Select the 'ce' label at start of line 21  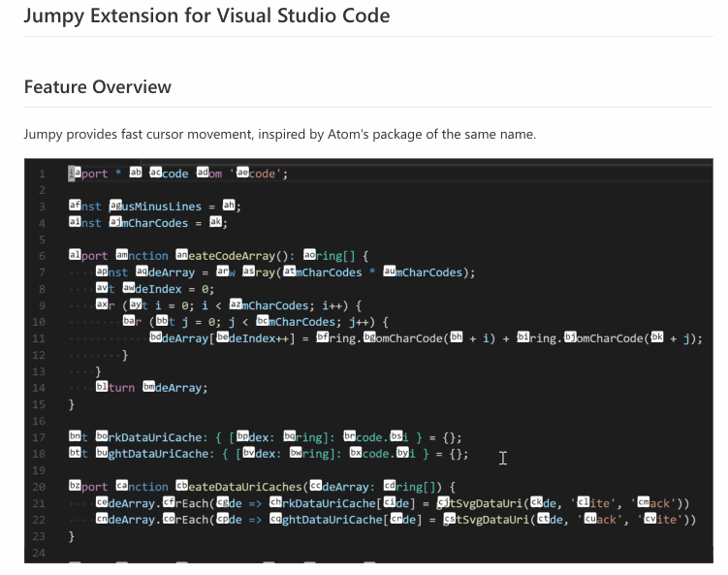[103, 503]
